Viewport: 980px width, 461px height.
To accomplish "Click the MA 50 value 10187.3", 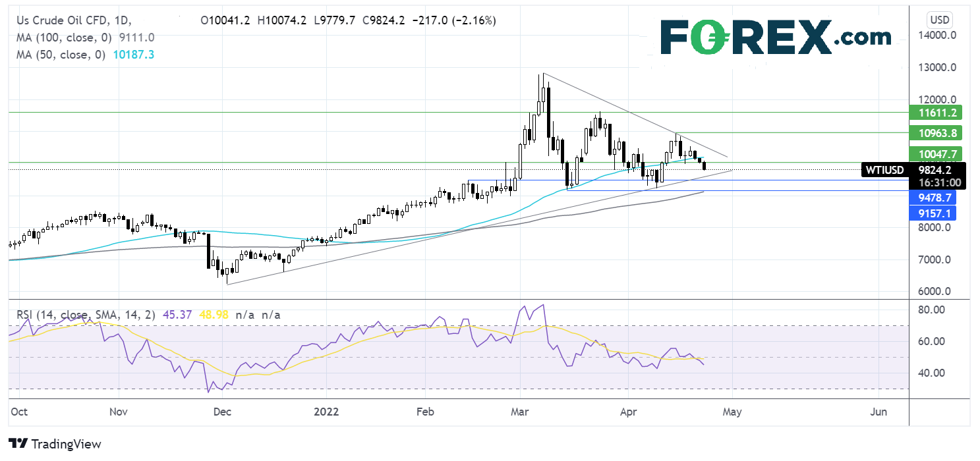I will (x=133, y=55).
